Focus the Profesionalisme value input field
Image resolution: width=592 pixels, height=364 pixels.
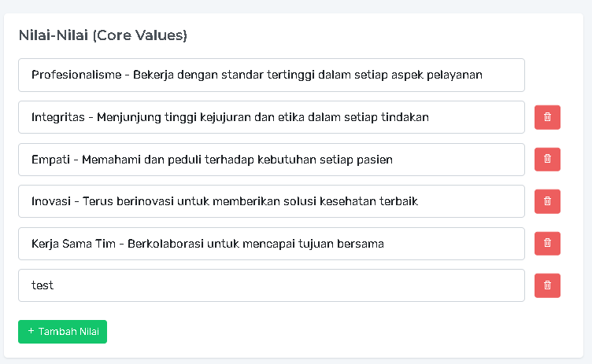pyautogui.click(x=271, y=75)
